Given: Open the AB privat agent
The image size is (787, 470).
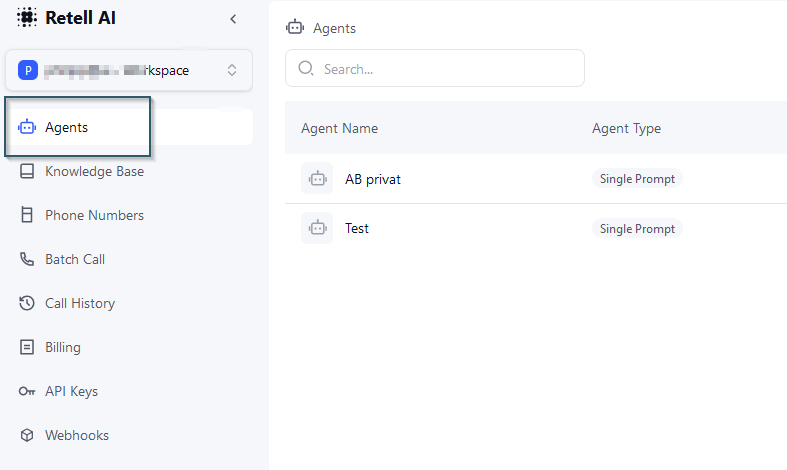Looking at the screenshot, I should click(373, 179).
